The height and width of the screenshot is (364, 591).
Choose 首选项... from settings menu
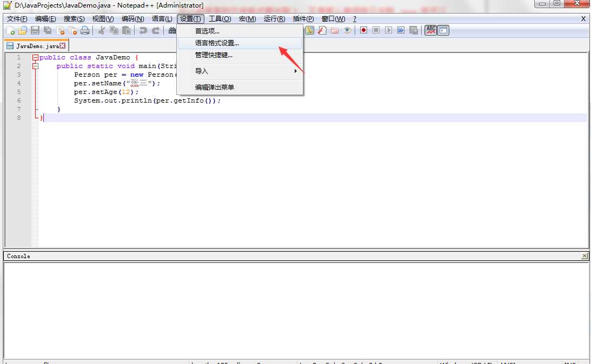240,31
